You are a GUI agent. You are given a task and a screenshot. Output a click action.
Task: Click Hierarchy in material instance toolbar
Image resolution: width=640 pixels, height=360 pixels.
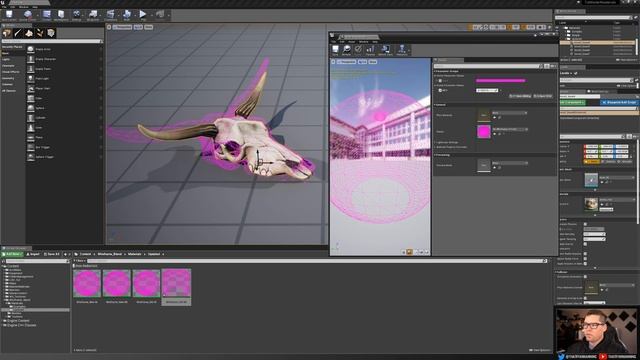pyautogui.click(x=402, y=50)
